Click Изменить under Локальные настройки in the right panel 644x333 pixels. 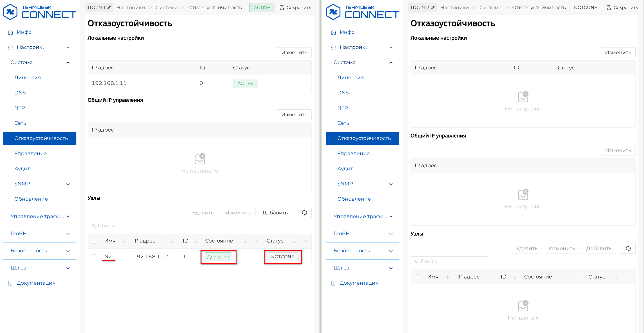point(618,53)
